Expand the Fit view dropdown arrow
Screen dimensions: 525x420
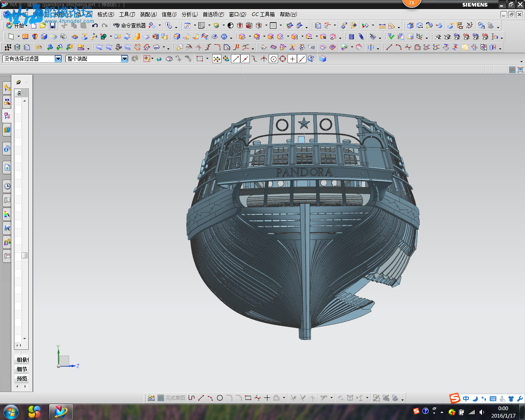[x=195, y=25]
